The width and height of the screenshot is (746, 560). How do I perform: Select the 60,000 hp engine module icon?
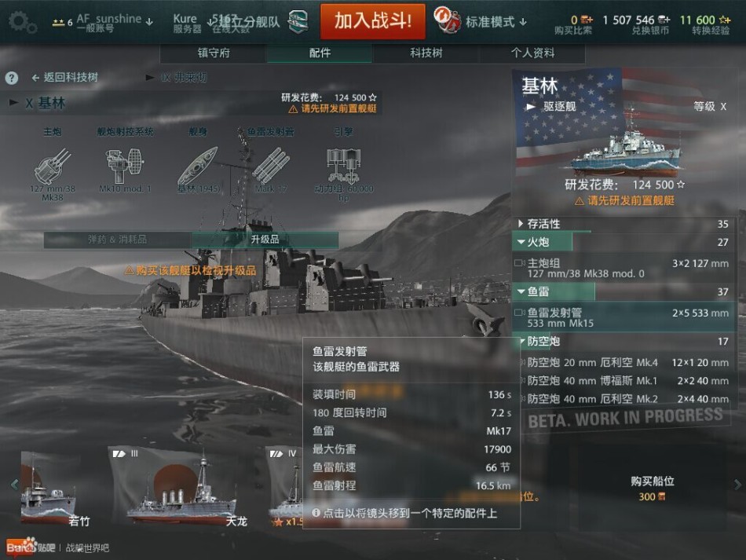(343, 166)
